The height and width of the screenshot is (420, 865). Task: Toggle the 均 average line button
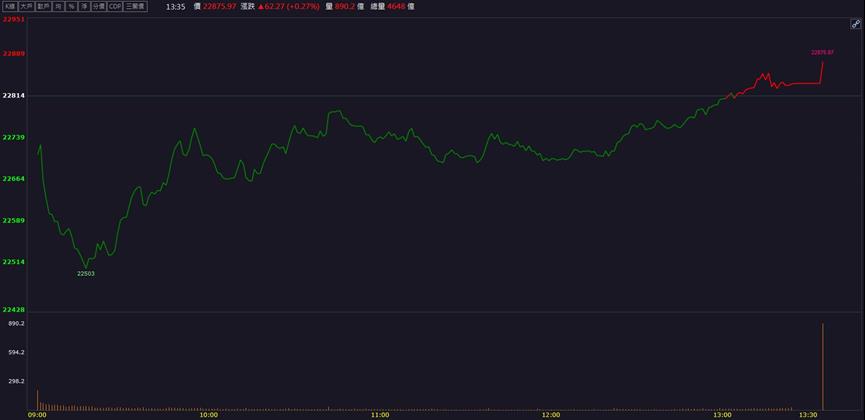point(58,7)
